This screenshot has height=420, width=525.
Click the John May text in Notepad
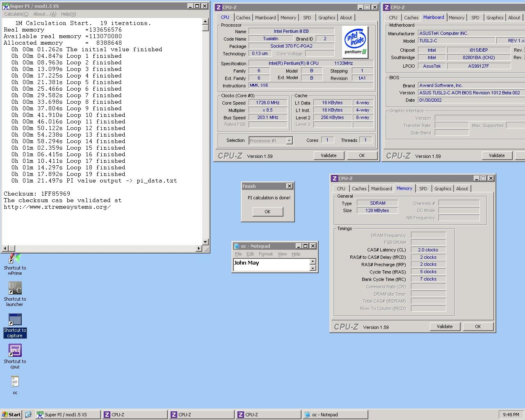tap(247, 263)
